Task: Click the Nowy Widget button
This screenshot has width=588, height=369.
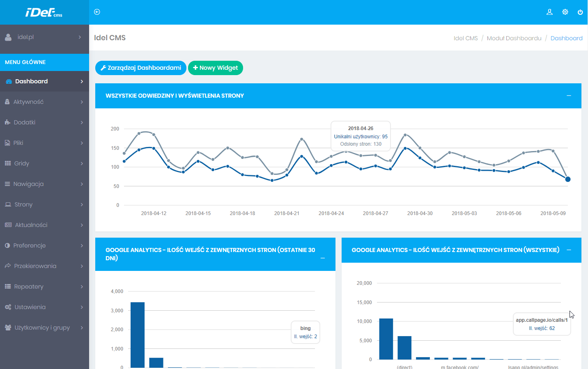Action: click(216, 68)
